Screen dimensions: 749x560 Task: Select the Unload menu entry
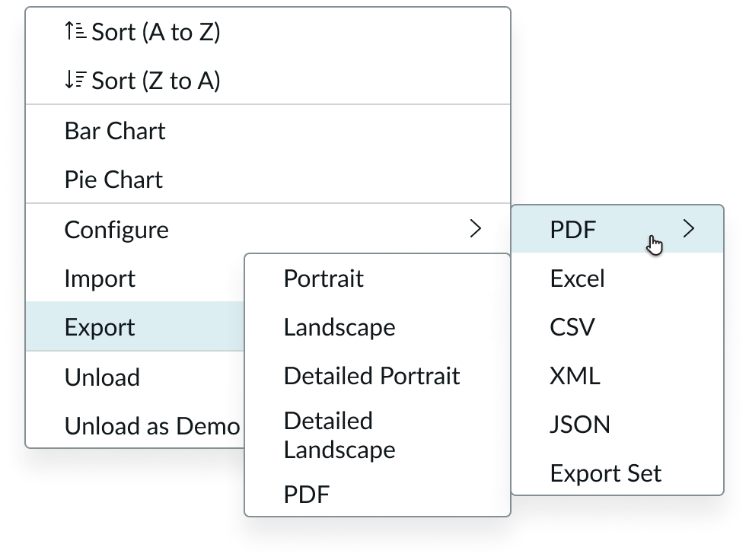click(x=135, y=377)
